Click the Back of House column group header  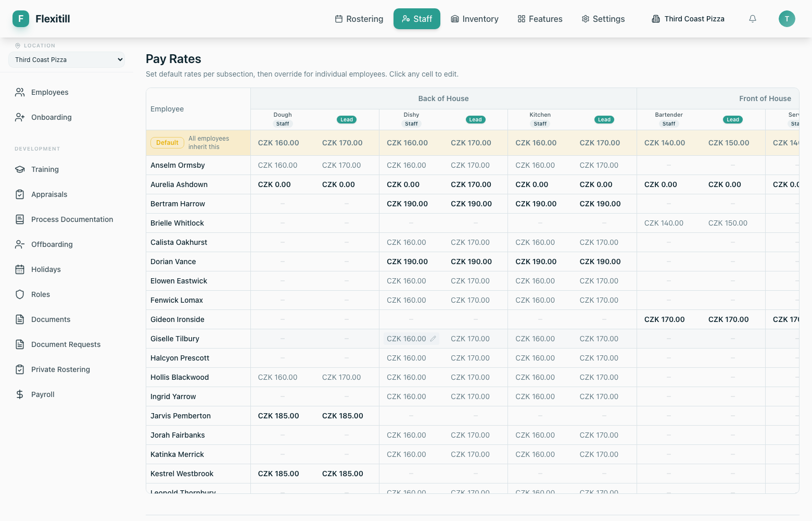[443, 98]
